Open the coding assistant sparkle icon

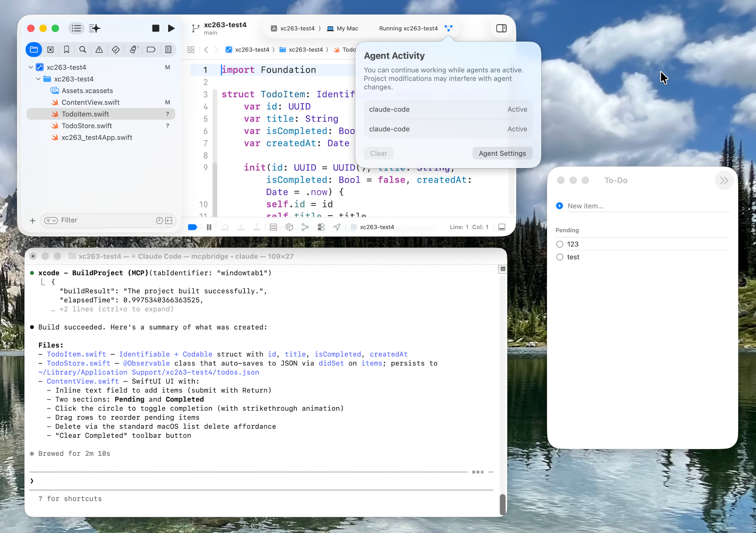pos(94,28)
